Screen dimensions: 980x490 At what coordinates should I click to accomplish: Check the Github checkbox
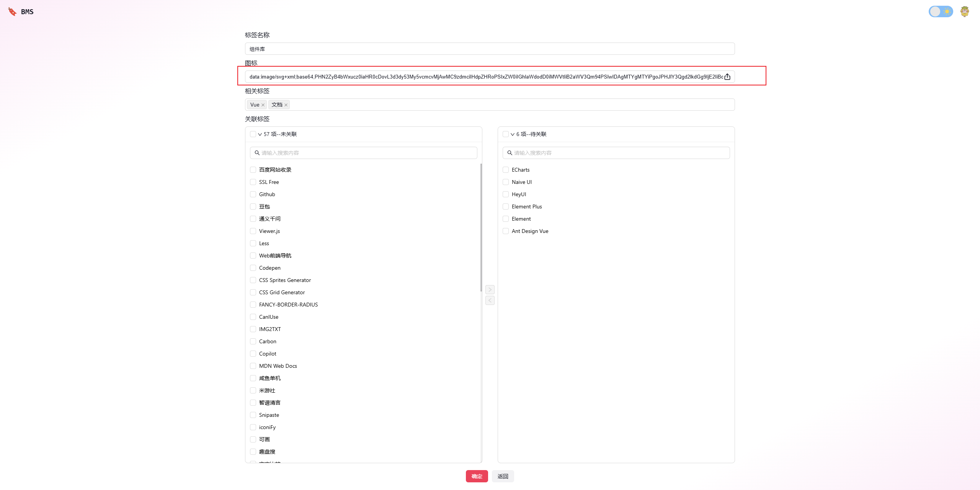[x=253, y=194]
